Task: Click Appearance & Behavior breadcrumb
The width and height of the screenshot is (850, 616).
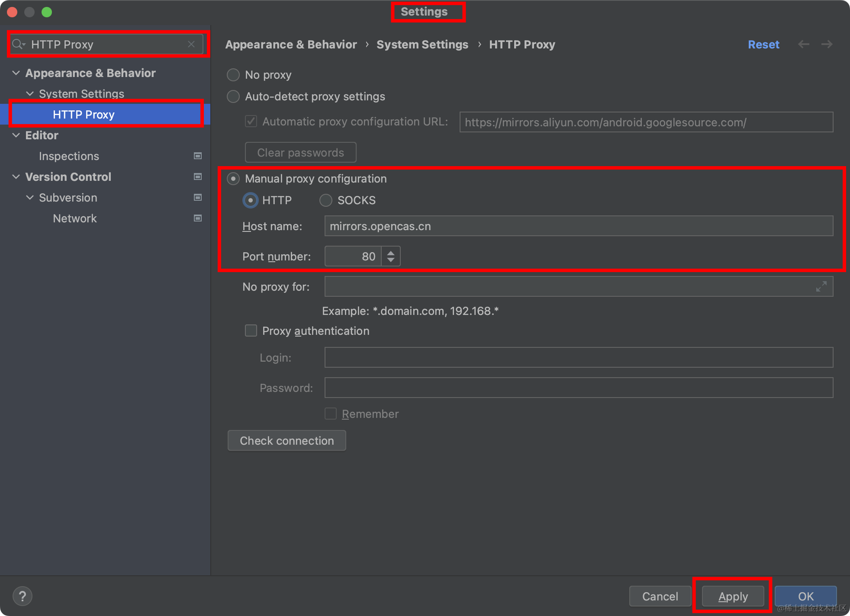Action: [x=291, y=44]
